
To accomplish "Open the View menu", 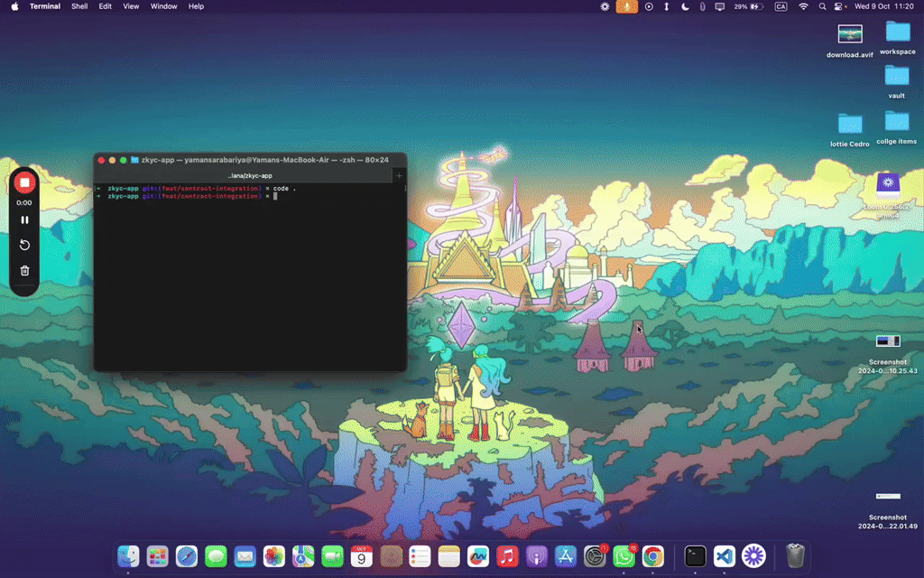I will [131, 6].
